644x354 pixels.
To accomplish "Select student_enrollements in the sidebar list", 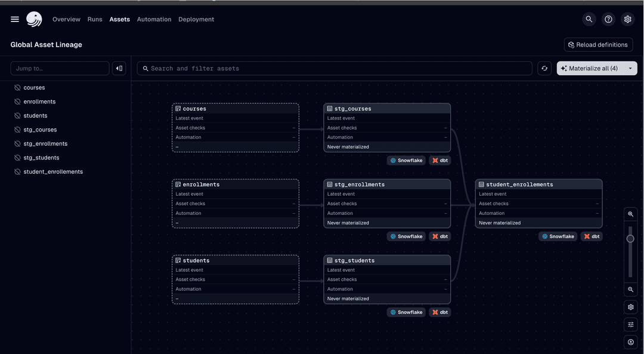I will click(x=52, y=171).
